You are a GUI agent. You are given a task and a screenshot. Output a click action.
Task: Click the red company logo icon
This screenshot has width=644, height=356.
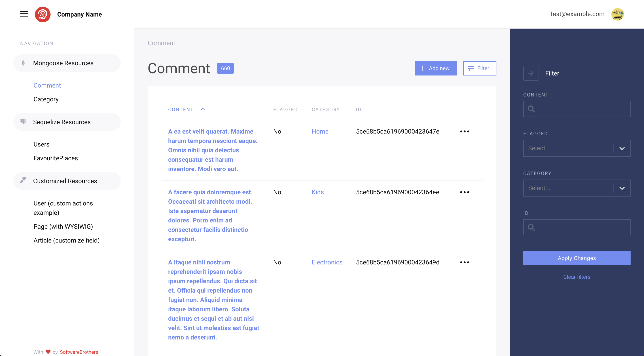42,14
